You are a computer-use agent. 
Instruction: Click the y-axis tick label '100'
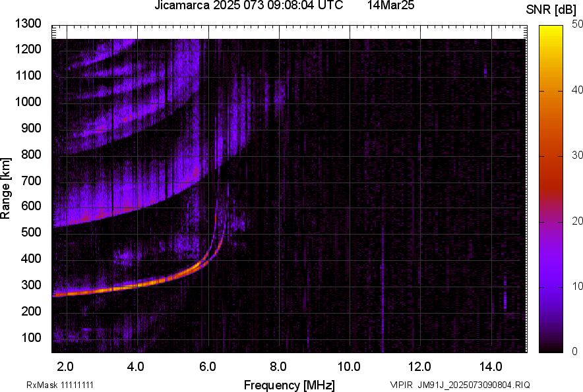[x=31, y=337]
